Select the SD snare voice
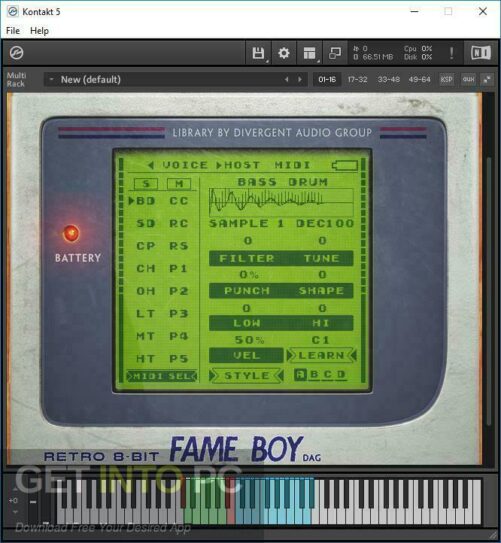 coord(145,223)
